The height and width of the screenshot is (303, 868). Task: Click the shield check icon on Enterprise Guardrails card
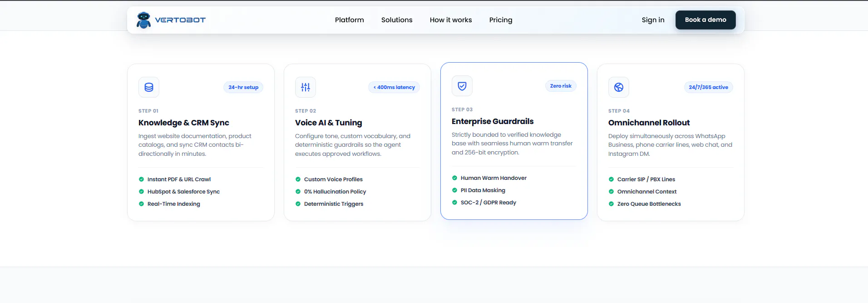(x=462, y=86)
